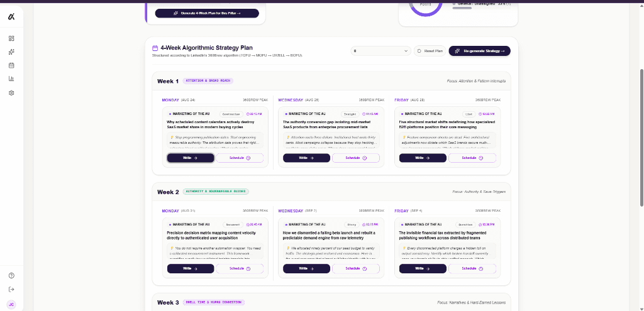Click Write on the Friday Sep 4 card

(x=423, y=269)
